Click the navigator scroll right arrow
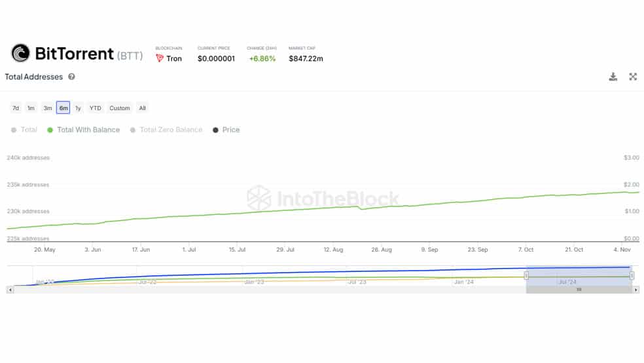 (x=635, y=290)
